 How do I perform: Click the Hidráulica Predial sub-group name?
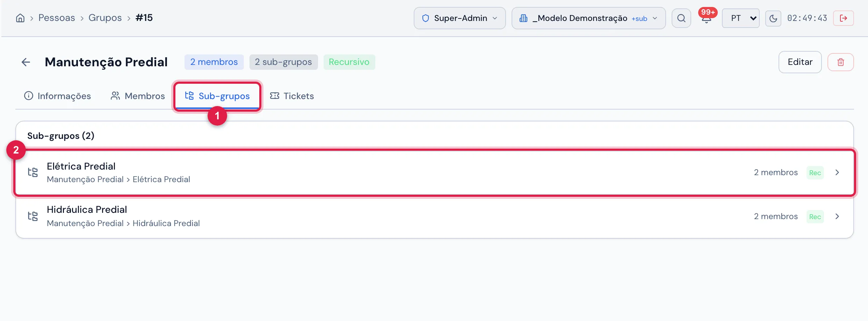(87, 209)
